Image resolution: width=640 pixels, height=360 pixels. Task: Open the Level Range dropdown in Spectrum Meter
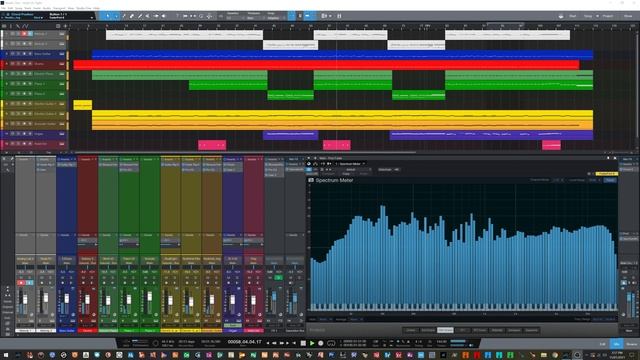[593, 180]
